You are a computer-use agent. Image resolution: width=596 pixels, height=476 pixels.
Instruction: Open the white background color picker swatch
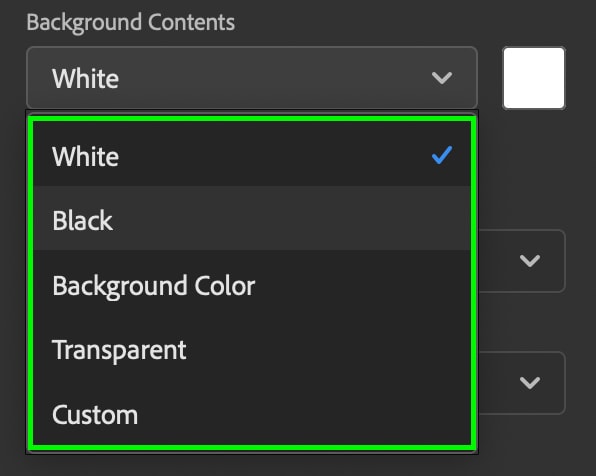pos(534,78)
